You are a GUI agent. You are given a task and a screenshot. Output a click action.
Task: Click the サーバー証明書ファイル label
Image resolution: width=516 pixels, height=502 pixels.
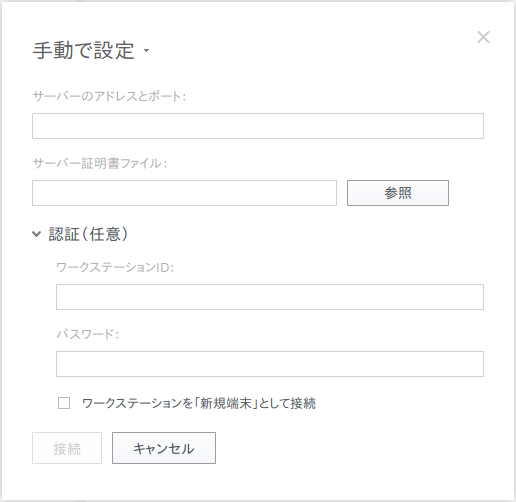point(99,163)
